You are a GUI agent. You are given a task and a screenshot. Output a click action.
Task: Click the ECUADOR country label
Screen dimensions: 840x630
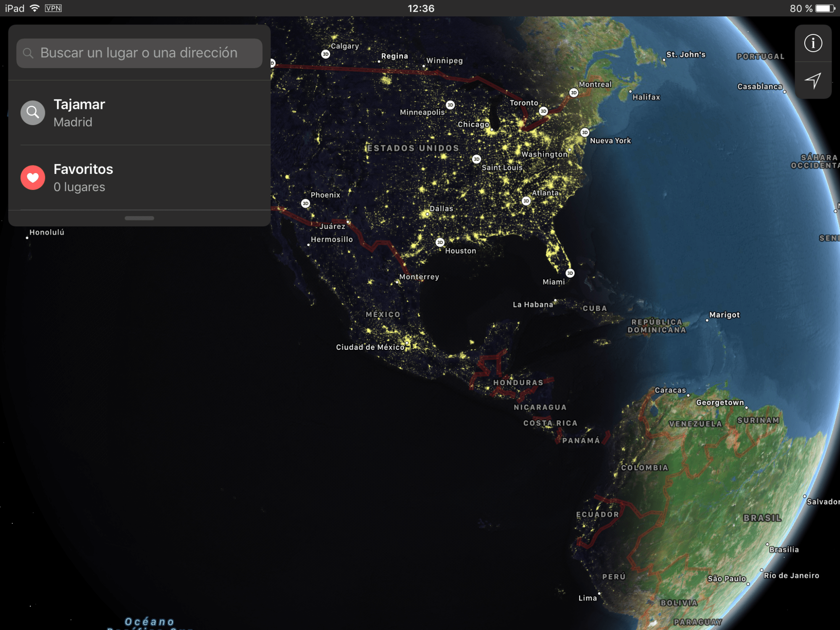point(597,514)
